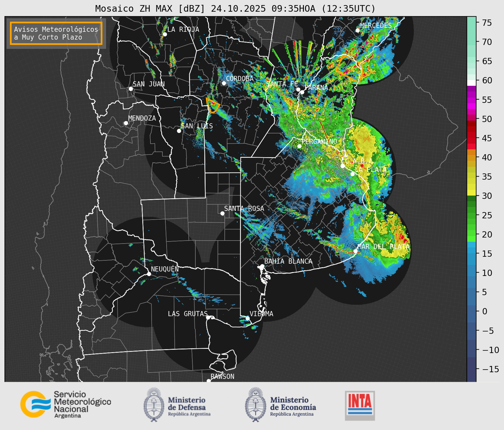Click the MAR DEL PLATA map label
504x430 pixels.
coord(384,247)
